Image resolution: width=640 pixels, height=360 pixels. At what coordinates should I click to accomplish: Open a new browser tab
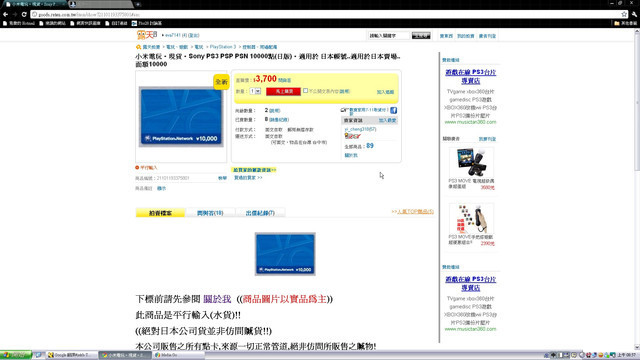(x=138, y=4)
